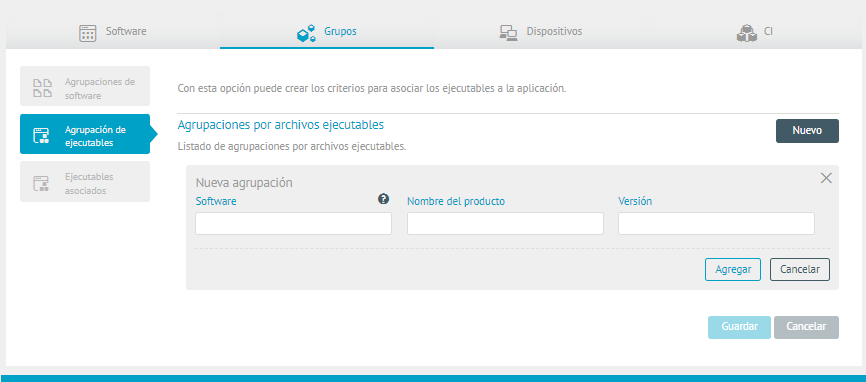Click the Versión field label
This screenshot has height=382, width=866.
tap(635, 201)
